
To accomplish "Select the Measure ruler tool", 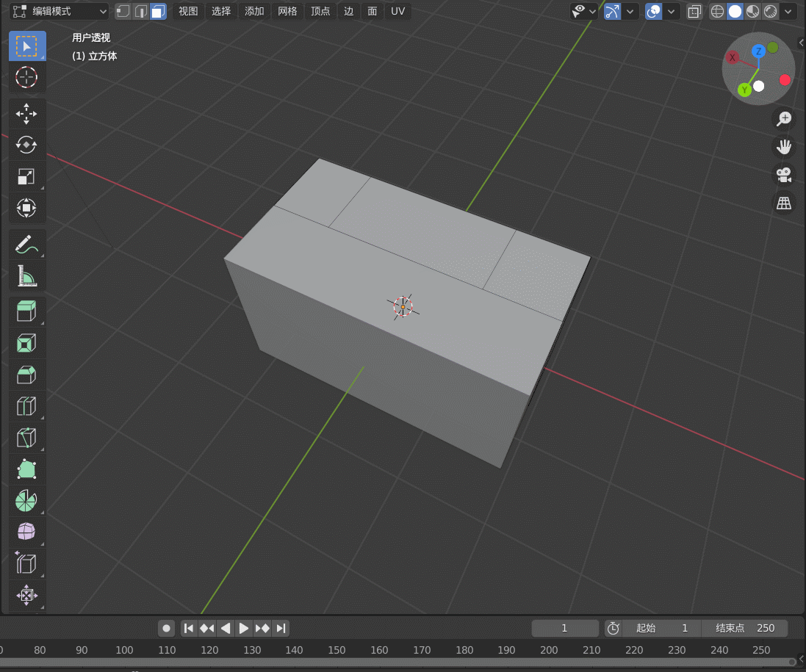I will pyautogui.click(x=27, y=276).
